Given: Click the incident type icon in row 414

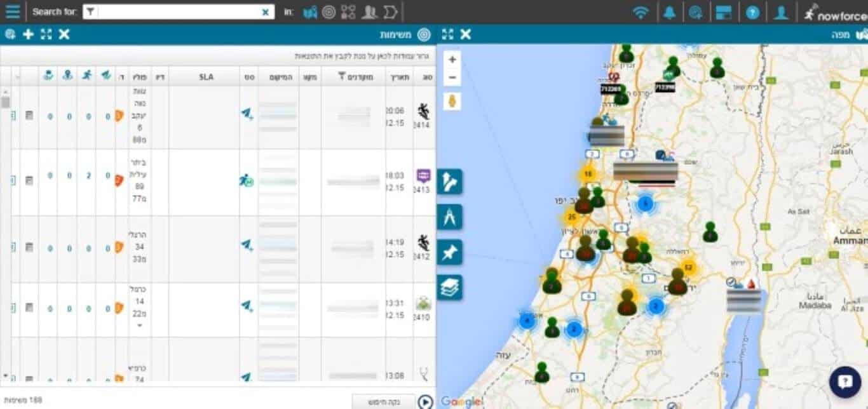Looking at the screenshot, I should pos(423,112).
